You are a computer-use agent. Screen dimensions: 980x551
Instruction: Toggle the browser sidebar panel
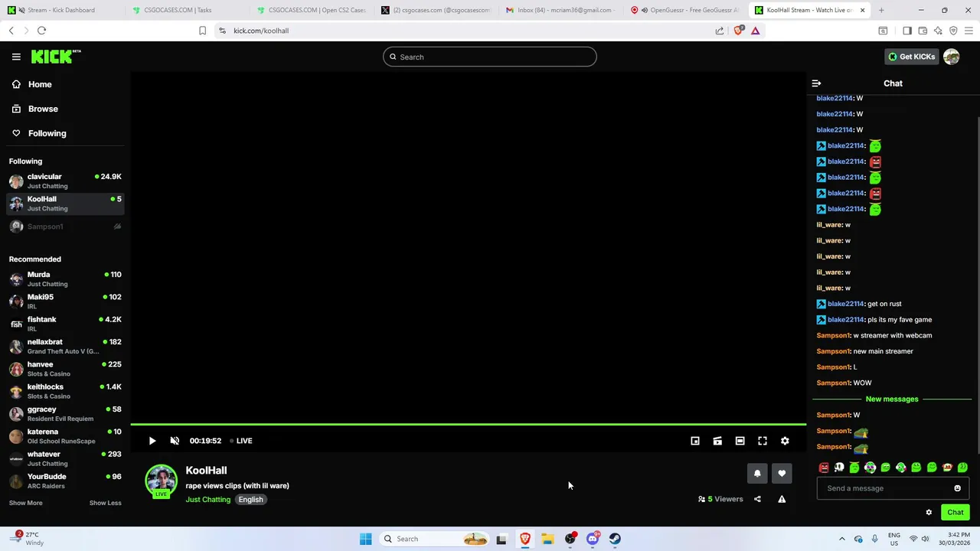point(907,31)
